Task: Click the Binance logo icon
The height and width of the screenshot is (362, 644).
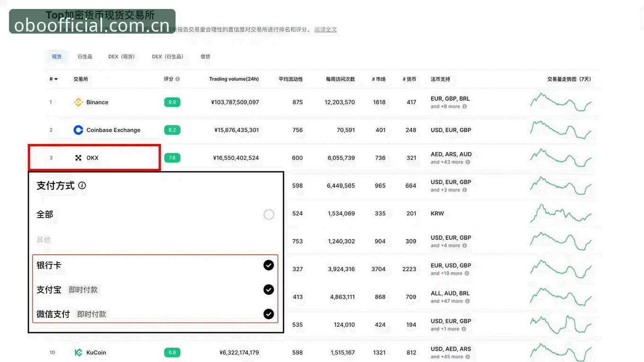Action: [x=79, y=102]
